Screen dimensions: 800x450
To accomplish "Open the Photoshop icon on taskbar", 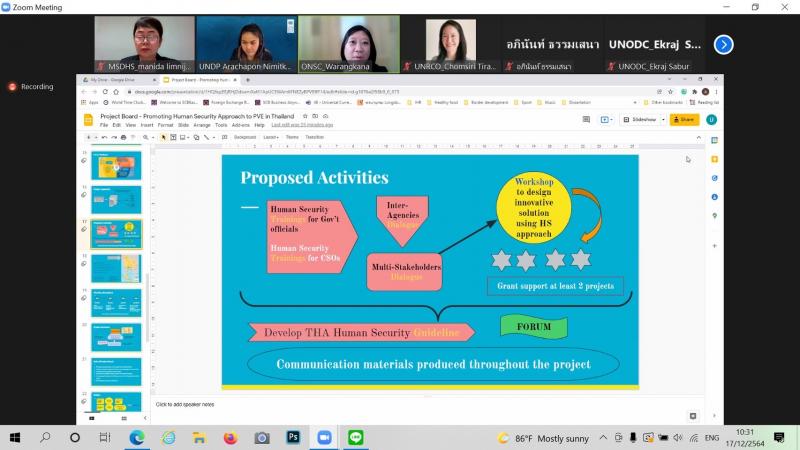I will tap(293, 437).
